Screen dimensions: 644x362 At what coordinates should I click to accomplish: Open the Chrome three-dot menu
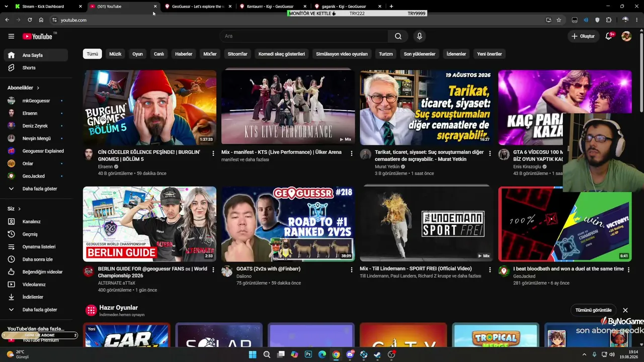636,20
